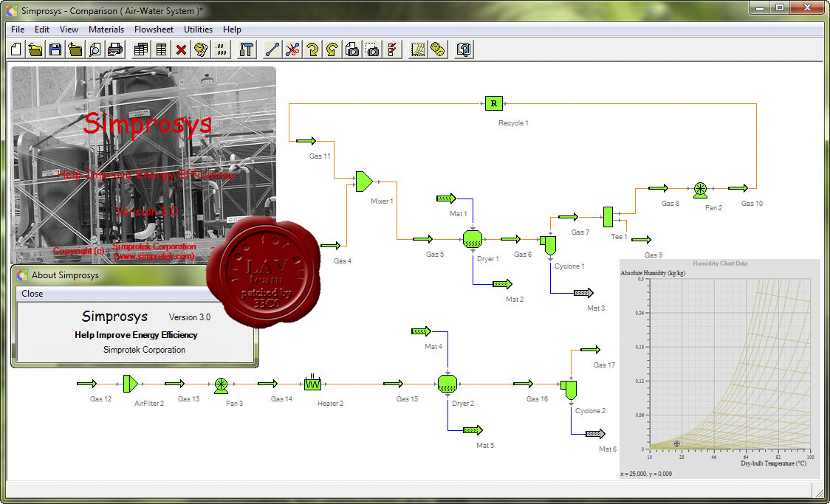Select the Heater 2 unit

312,383
